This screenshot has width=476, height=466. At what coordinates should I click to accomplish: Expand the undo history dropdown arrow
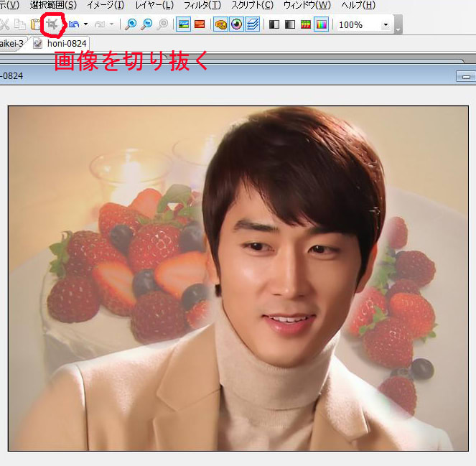[85, 24]
